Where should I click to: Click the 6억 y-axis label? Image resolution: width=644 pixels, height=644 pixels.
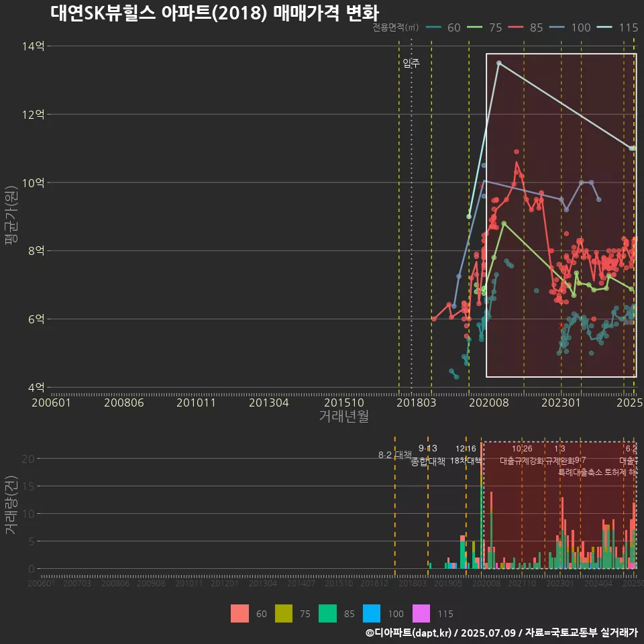click(x=36, y=319)
